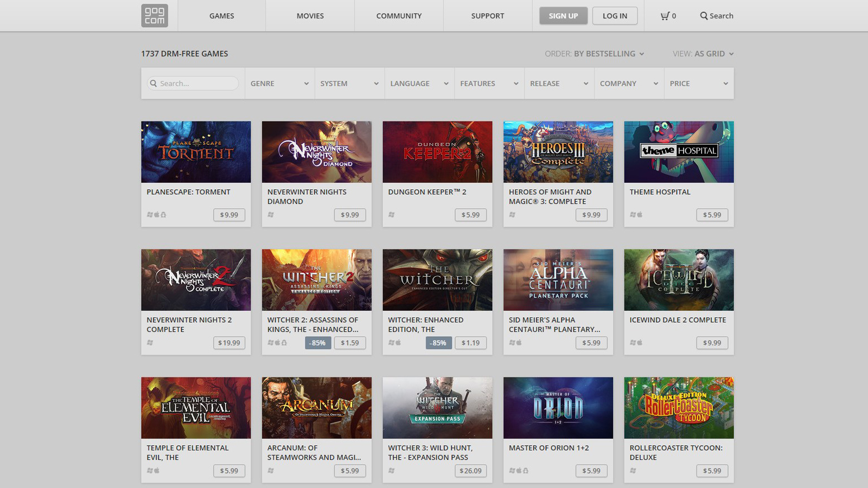Open the Master of Orion cover image
This screenshot has width=868, height=488.
[558, 408]
